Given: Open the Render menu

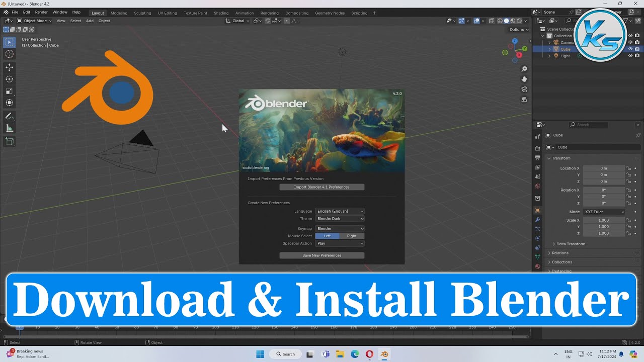Looking at the screenshot, I should pos(41,12).
